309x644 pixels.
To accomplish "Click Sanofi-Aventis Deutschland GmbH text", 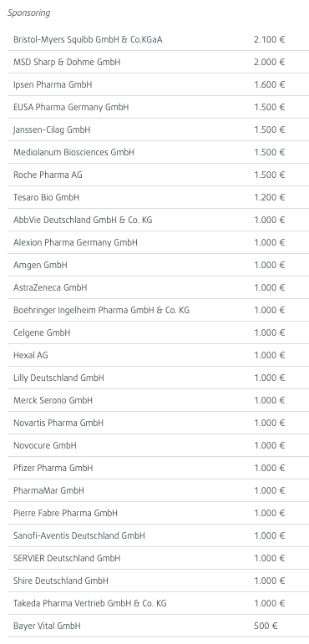I will pyautogui.click(x=79, y=536).
